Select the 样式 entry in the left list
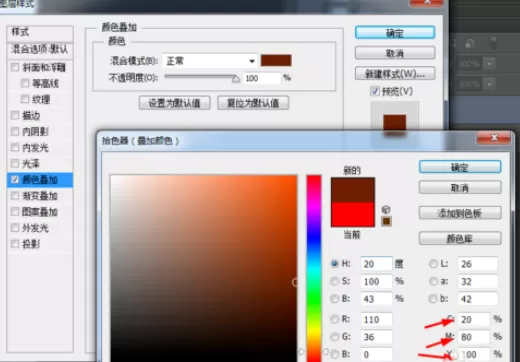The width and height of the screenshot is (520, 362). coord(40,33)
